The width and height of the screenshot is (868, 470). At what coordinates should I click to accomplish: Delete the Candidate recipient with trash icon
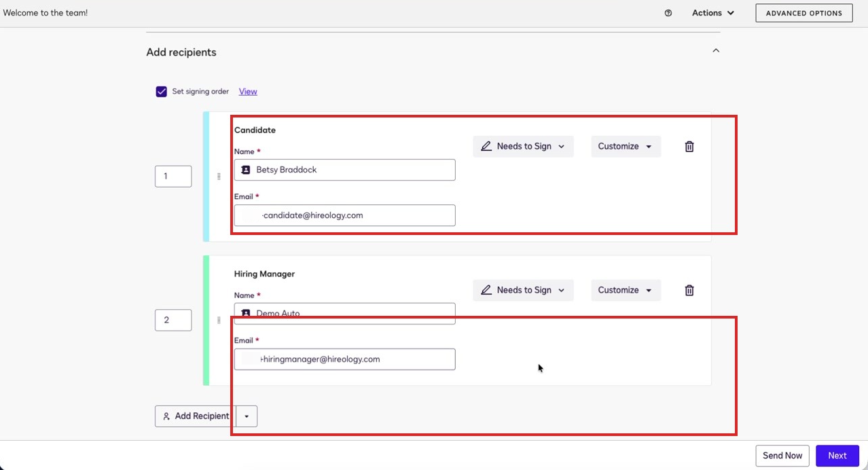click(689, 147)
